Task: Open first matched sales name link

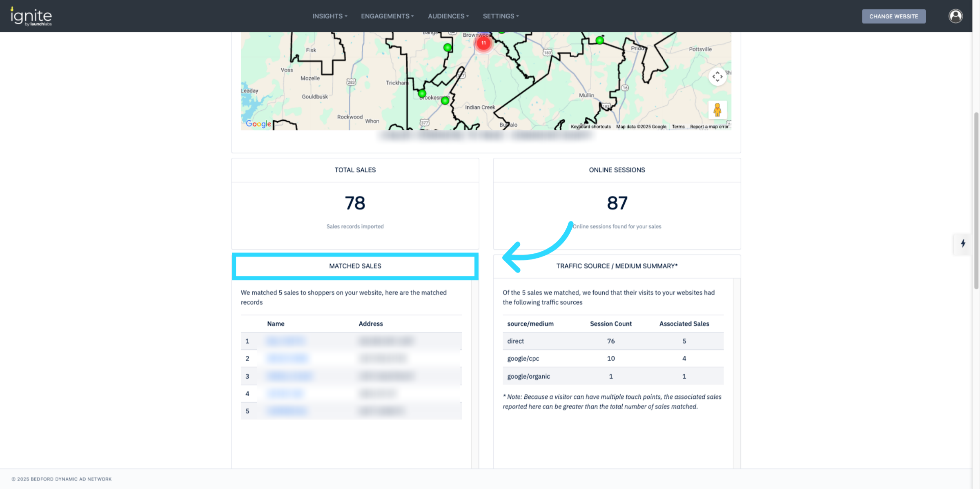Action: click(285, 341)
